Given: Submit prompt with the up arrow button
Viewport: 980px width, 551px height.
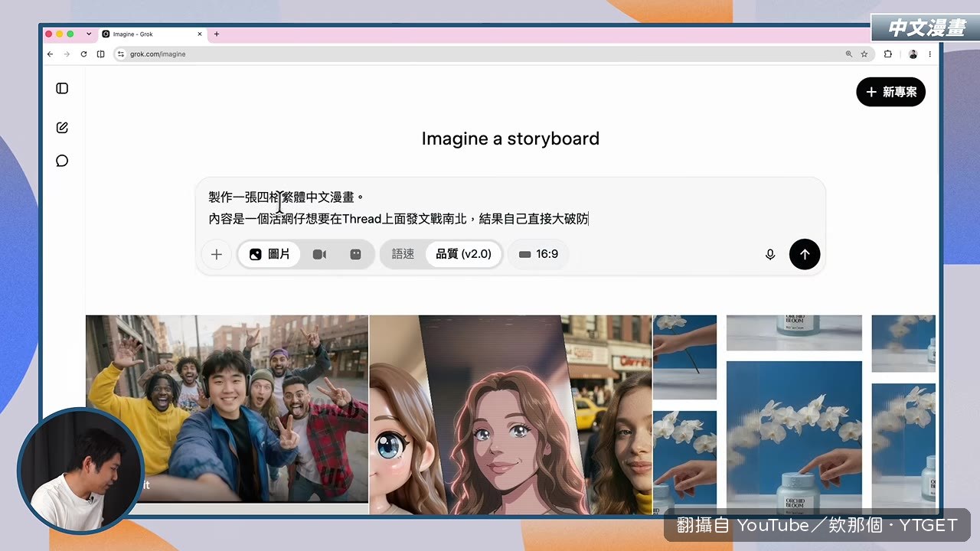Looking at the screenshot, I should [805, 255].
